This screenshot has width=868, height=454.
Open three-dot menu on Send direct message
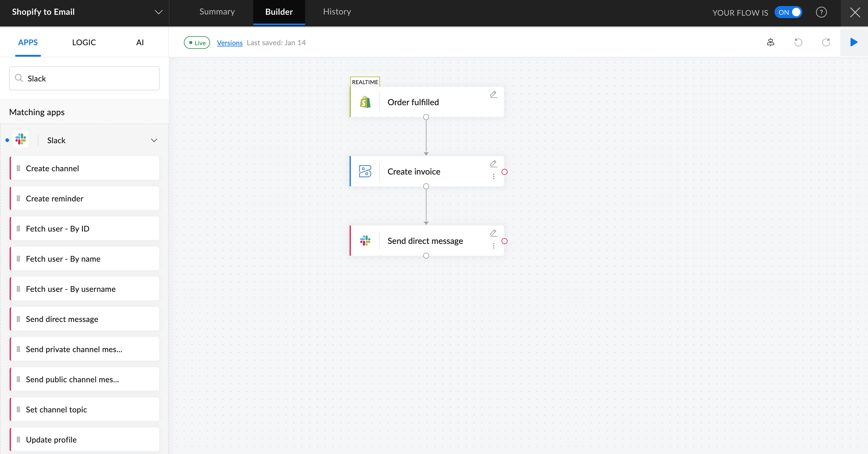tap(494, 246)
